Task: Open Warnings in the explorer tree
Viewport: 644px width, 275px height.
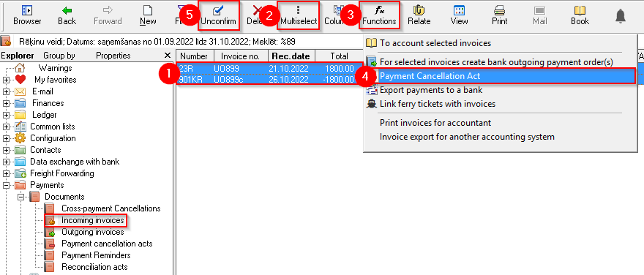Action: coord(55,68)
